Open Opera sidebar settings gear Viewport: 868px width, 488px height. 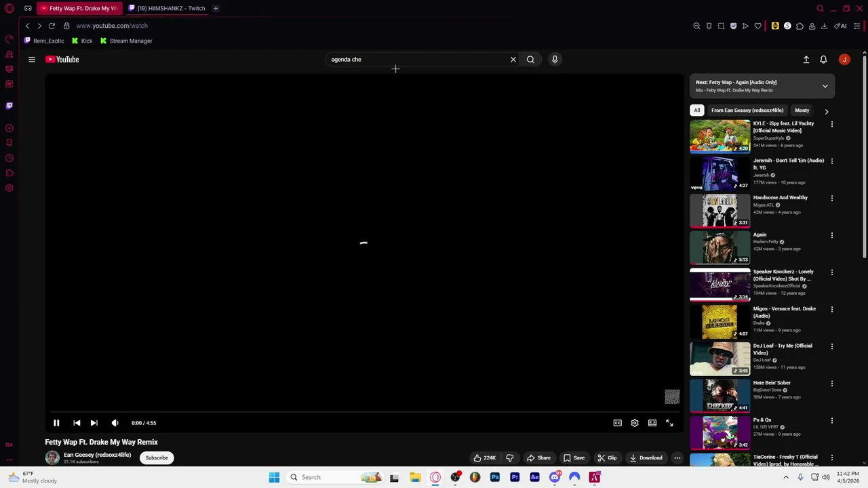tap(9, 188)
